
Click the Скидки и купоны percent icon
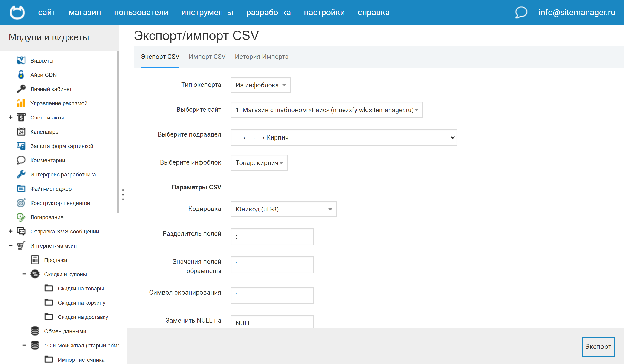(x=35, y=274)
